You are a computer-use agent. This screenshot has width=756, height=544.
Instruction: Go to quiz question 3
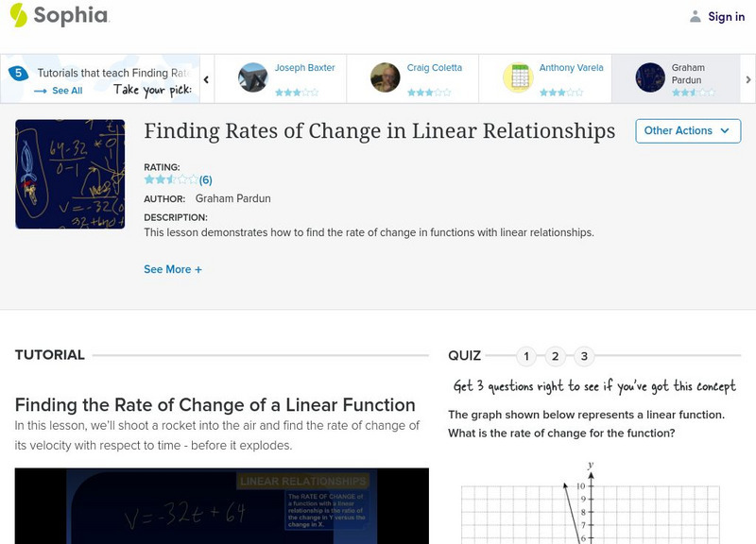click(584, 356)
